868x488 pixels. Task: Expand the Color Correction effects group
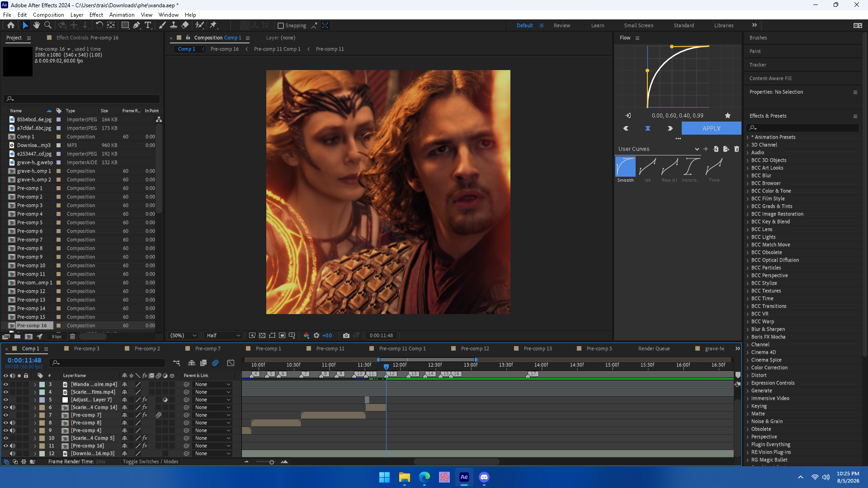coord(748,368)
